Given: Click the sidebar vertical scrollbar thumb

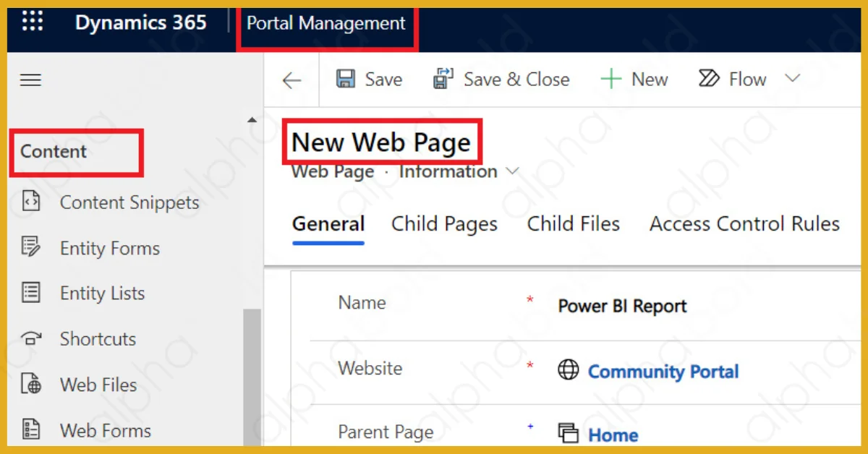Looking at the screenshot, I should [x=252, y=377].
